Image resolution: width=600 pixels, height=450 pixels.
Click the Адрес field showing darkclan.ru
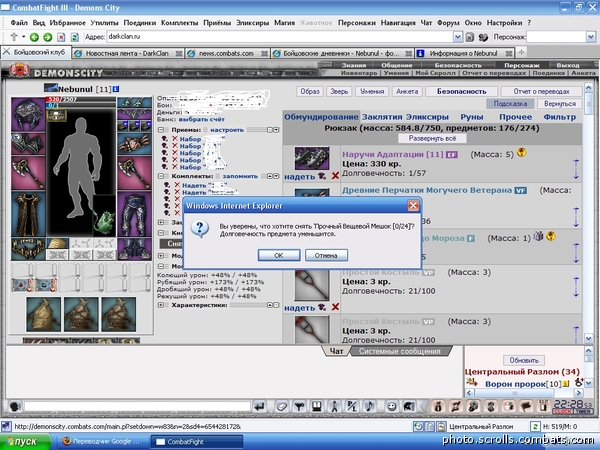[x=280, y=37]
